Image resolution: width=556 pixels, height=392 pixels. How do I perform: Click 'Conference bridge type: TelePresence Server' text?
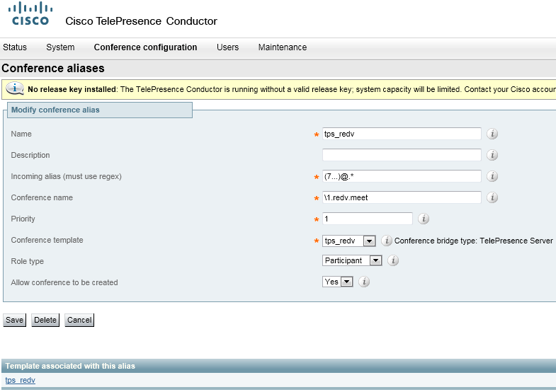pos(473,241)
